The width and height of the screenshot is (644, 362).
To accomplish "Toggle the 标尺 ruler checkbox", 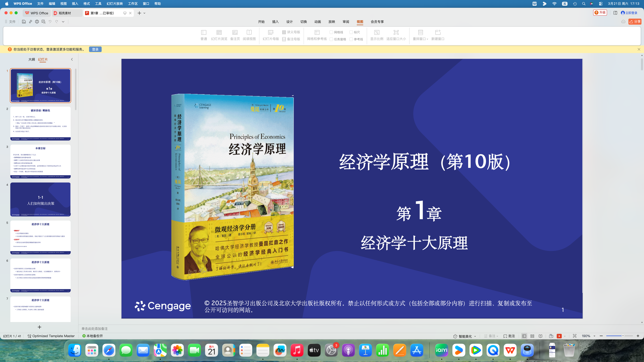I will coord(351,32).
